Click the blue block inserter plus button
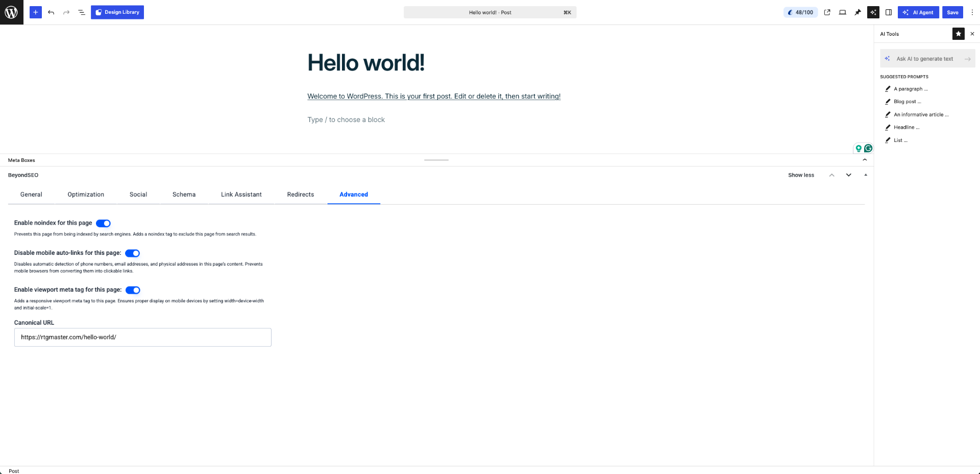 pyautogui.click(x=36, y=12)
